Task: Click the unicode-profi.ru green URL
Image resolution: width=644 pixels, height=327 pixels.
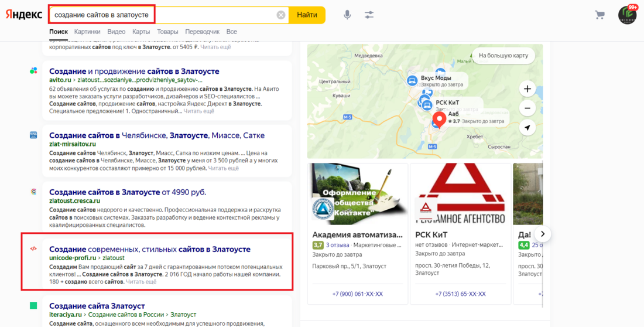Action: click(73, 258)
